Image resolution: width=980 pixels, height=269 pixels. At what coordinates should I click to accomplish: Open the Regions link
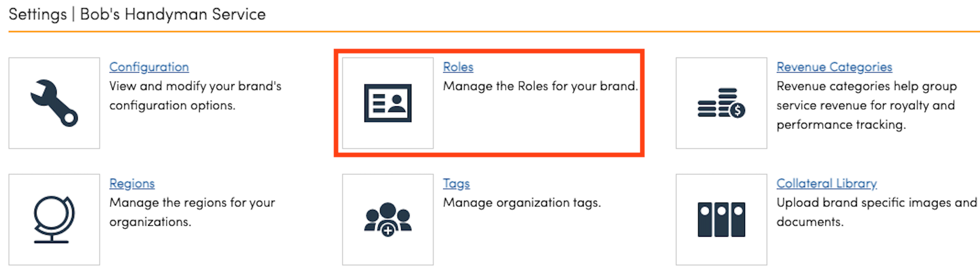pos(132,183)
